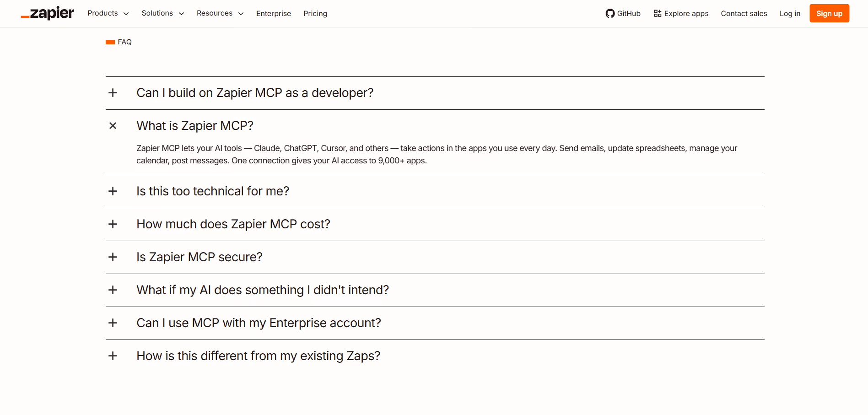The width and height of the screenshot is (868, 415).
Task: Open the Pricing page
Action: pyautogui.click(x=315, y=14)
